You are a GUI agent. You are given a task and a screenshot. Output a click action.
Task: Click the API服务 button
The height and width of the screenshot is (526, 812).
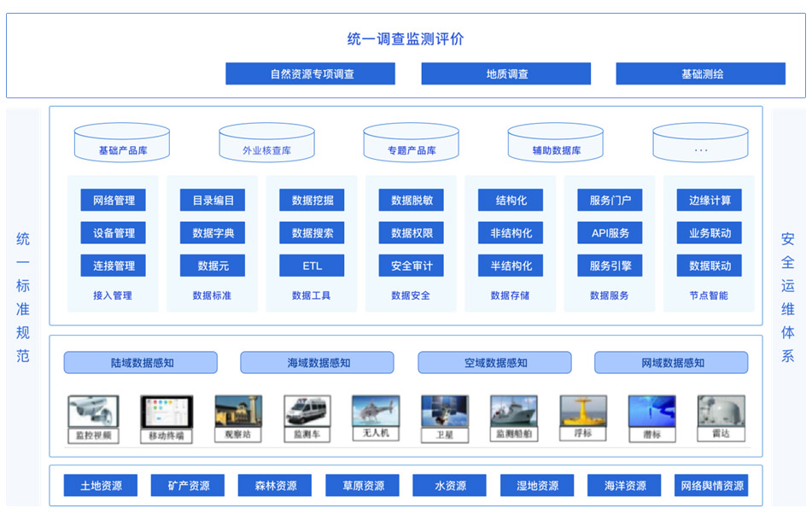[610, 233]
